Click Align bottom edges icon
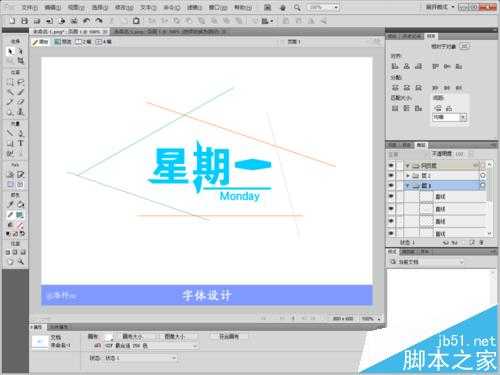Image resolution: width=500 pixels, height=375 pixels. 459,66
